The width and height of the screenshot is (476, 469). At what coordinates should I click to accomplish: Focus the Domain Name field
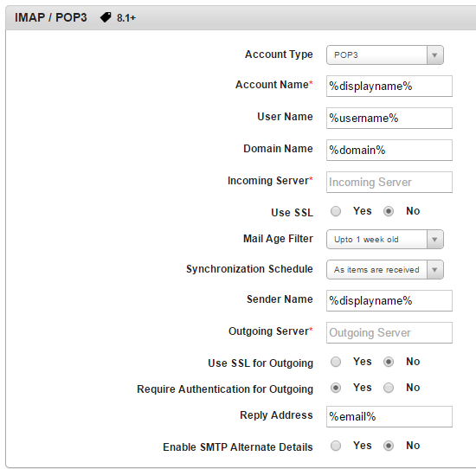click(x=389, y=150)
